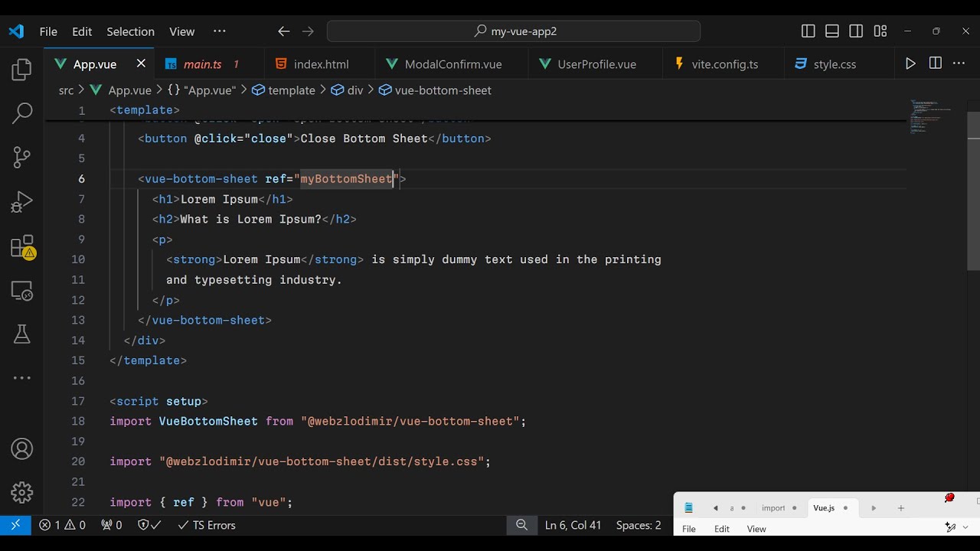Go forward using the right arrow
Viewport: 980px width, 551px height.
tap(308, 31)
